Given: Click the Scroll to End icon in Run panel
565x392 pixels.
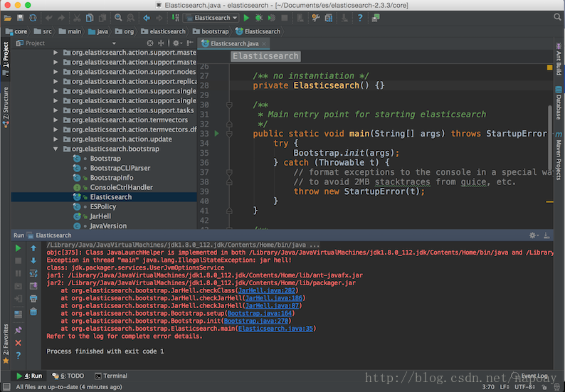Looking at the screenshot, I should [33, 286].
